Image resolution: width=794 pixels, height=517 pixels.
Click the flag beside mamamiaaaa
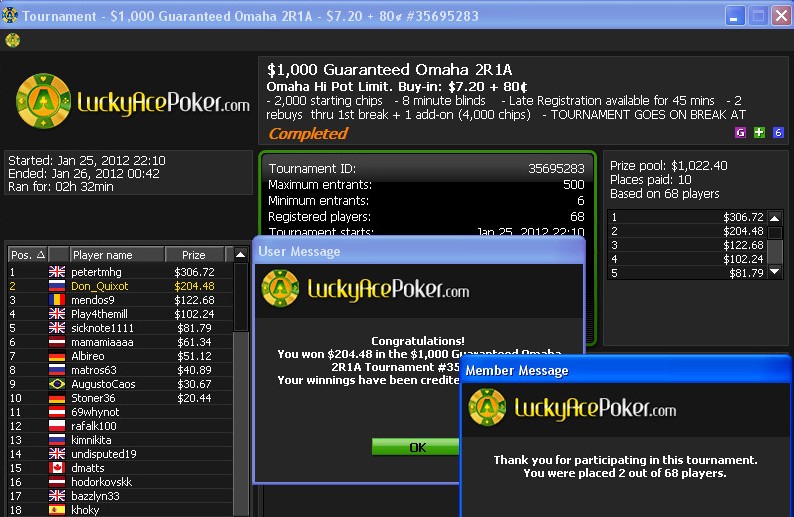click(57, 342)
